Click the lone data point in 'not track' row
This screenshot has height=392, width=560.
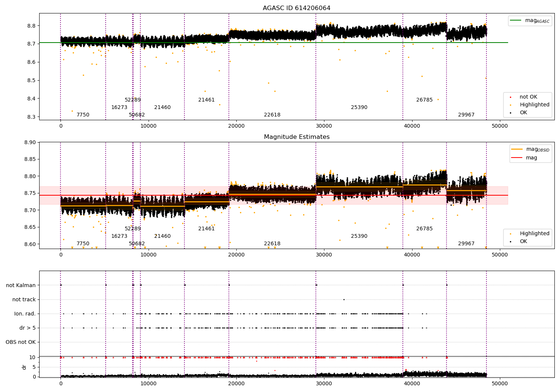(344, 299)
